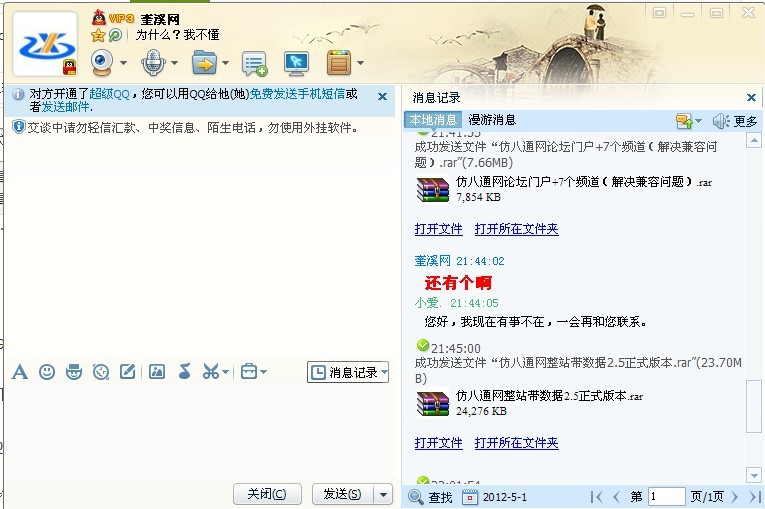
Task: Click 关闭(C) button
Action: click(267, 494)
